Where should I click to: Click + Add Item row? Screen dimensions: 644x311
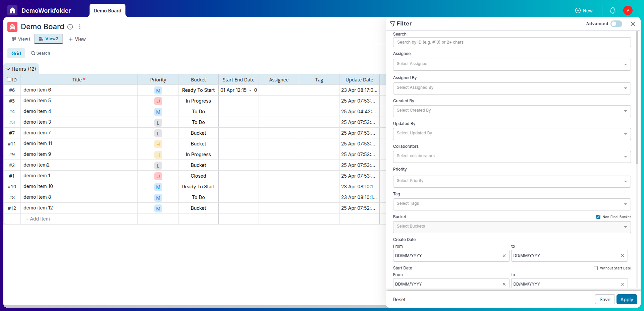(38, 219)
